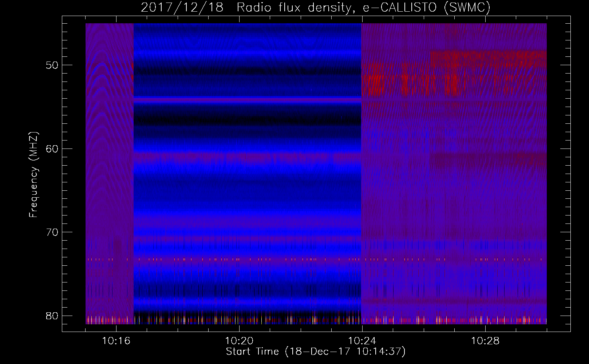The width and height of the screenshot is (589, 364).
Task: Select the 10:28 time tick label
Action: 485,341
